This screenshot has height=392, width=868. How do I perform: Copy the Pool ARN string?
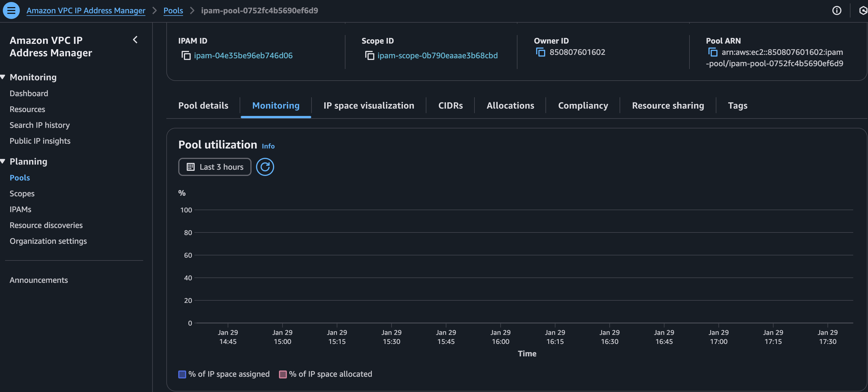coord(713,52)
